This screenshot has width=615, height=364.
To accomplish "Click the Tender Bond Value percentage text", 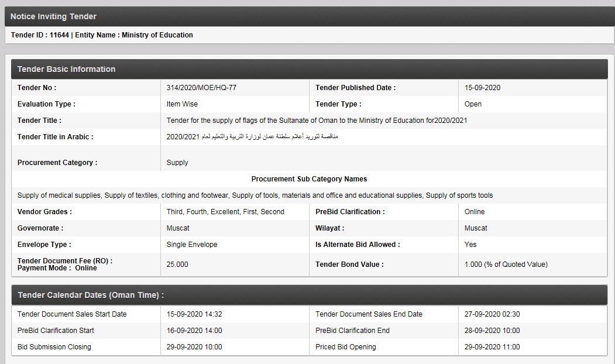I will (x=506, y=265).
